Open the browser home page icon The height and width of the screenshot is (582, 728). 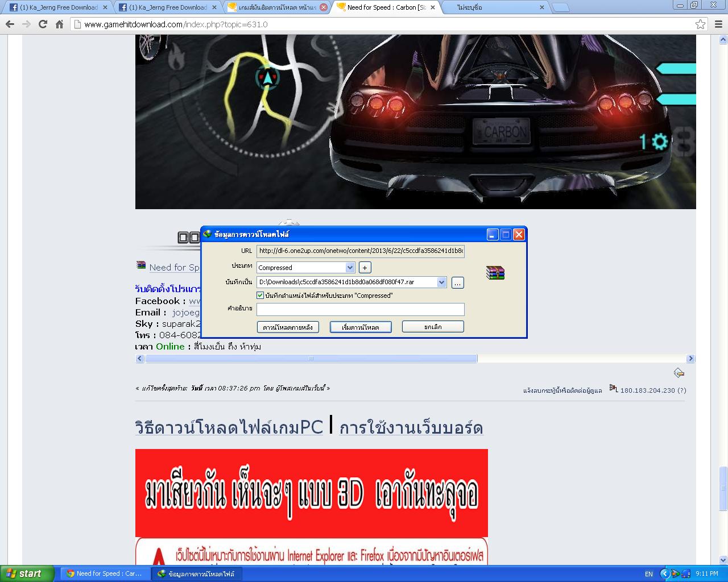59,24
